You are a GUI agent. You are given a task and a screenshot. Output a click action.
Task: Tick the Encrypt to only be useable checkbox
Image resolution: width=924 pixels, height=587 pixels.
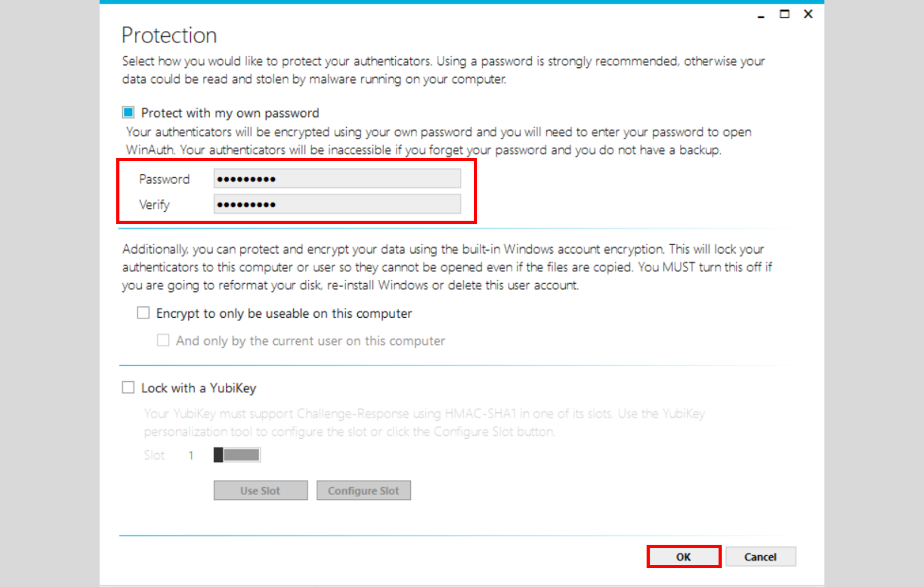coord(143,313)
